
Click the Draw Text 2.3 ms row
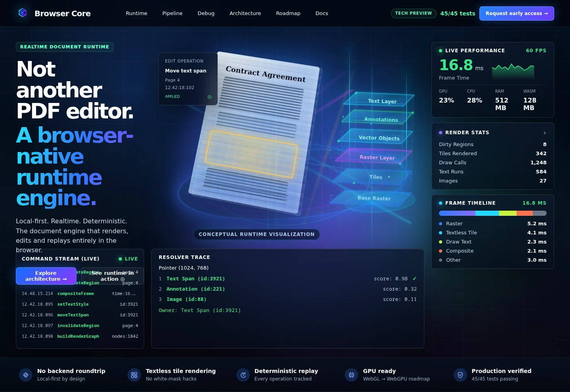click(493, 242)
